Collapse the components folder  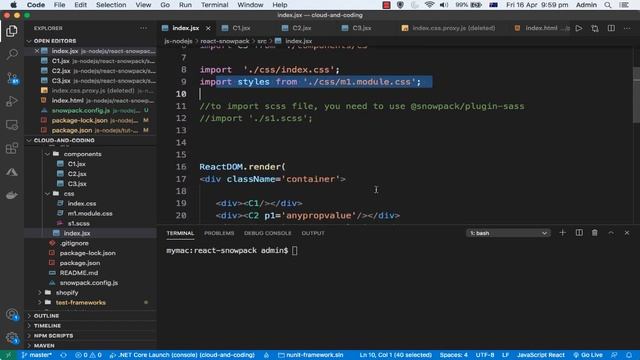[x=82, y=154]
